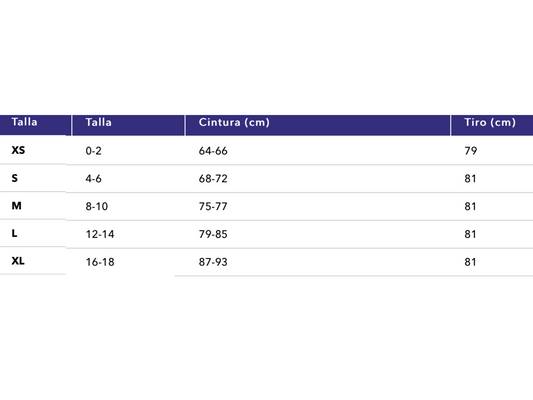Select the 16-18 size cell
The image size is (533, 400).
pos(100,262)
